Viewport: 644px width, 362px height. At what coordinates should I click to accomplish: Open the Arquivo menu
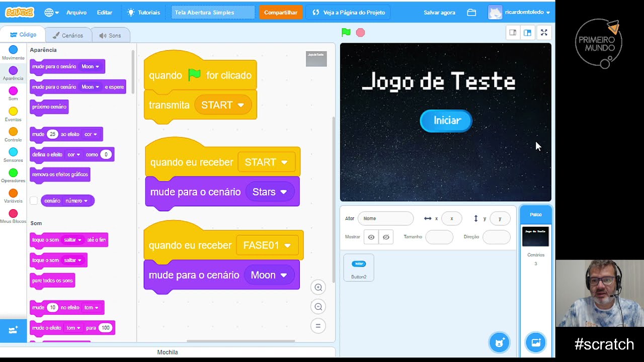click(76, 13)
